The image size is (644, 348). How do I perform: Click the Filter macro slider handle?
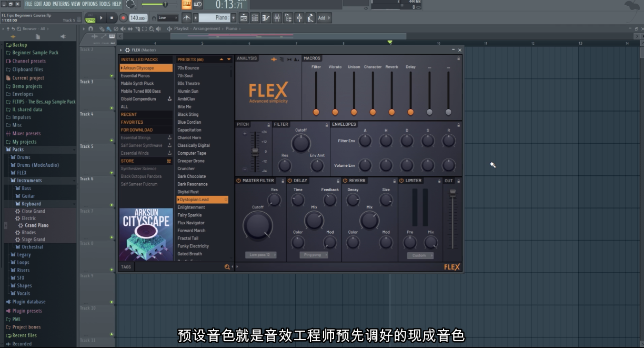coord(316,112)
